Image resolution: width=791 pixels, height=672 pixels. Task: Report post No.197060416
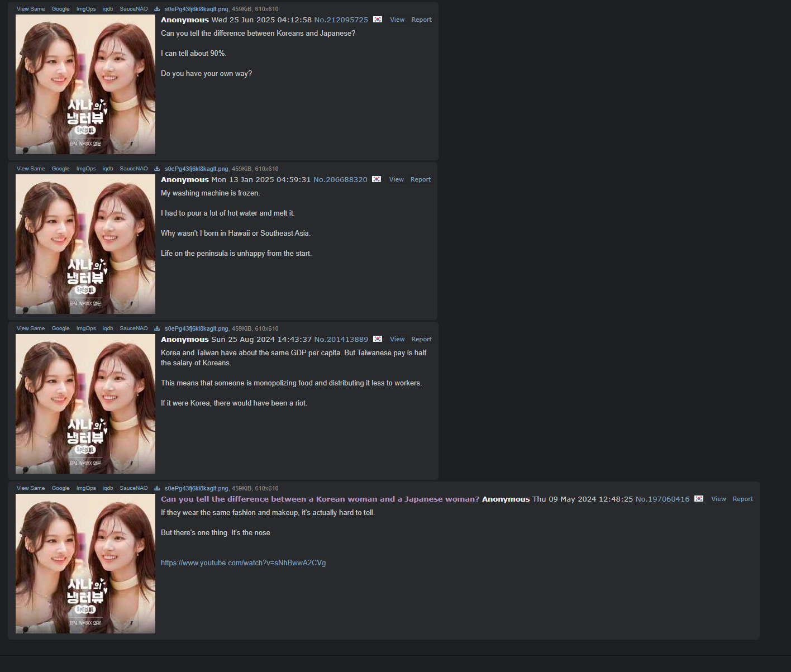click(x=743, y=499)
